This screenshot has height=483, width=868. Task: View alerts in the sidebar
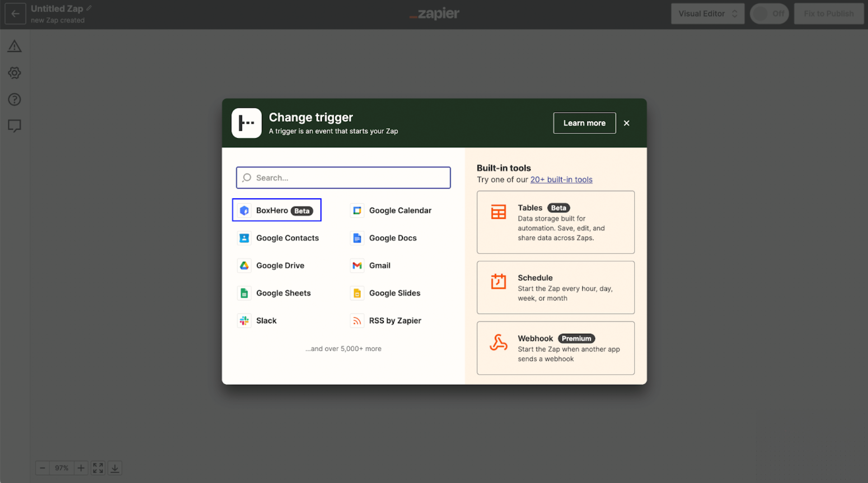(x=14, y=46)
